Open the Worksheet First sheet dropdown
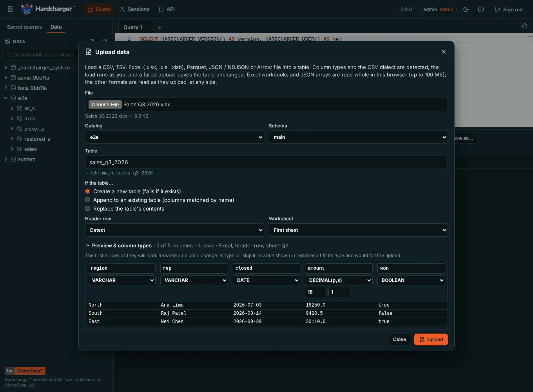Viewport: 533px width, 392px height. [358, 230]
